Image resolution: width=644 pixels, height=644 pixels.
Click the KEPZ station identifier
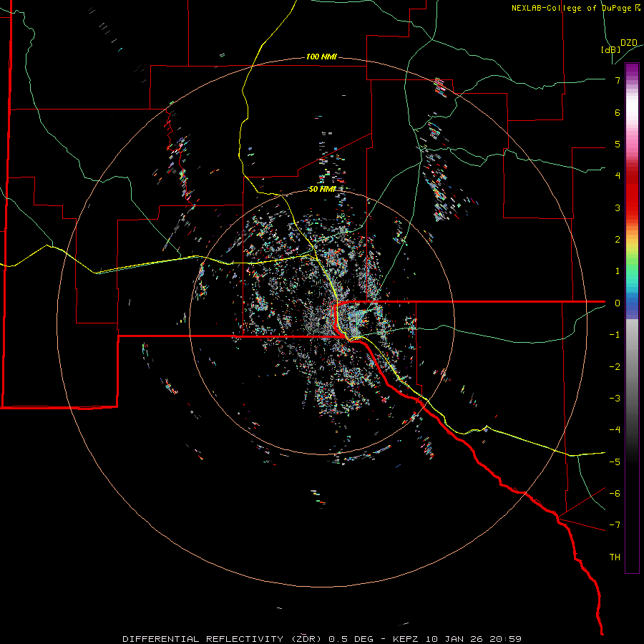point(406,639)
